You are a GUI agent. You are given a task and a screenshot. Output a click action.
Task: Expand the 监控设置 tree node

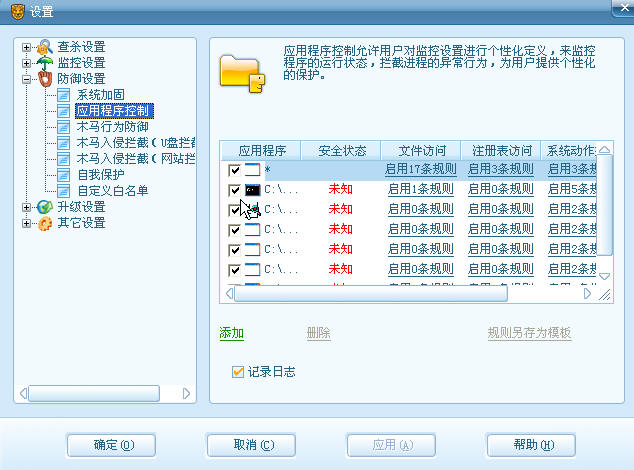click(x=26, y=63)
